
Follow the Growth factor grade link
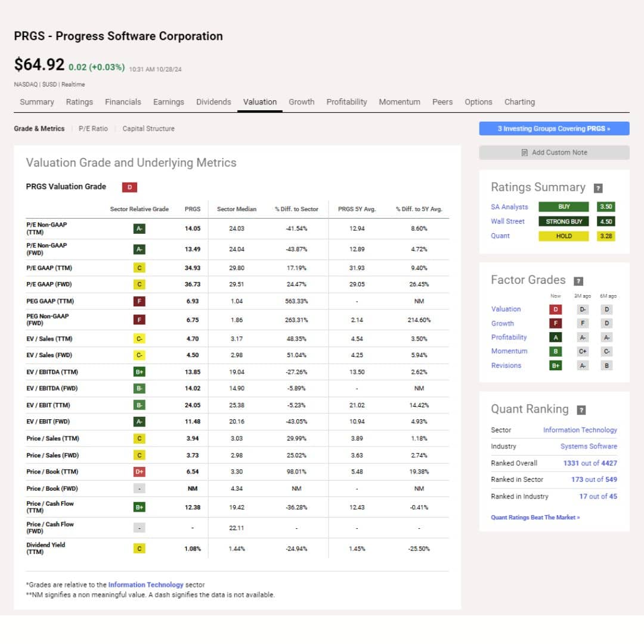[x=502, y=324]
